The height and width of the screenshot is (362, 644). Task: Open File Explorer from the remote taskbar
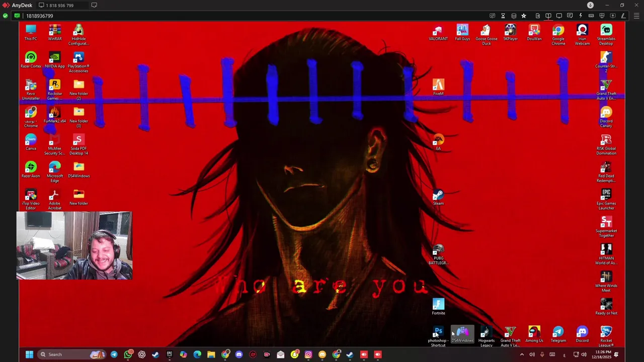pos(211,354)
